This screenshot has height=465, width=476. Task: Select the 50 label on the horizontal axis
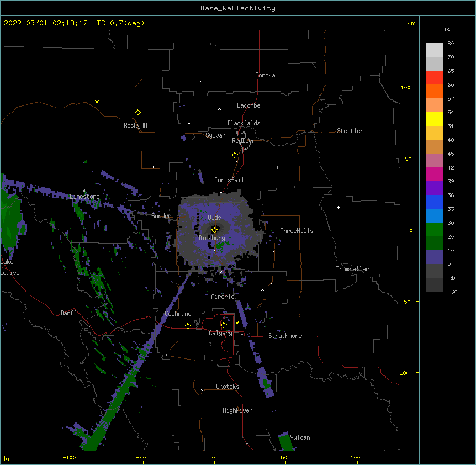point(284,457)
